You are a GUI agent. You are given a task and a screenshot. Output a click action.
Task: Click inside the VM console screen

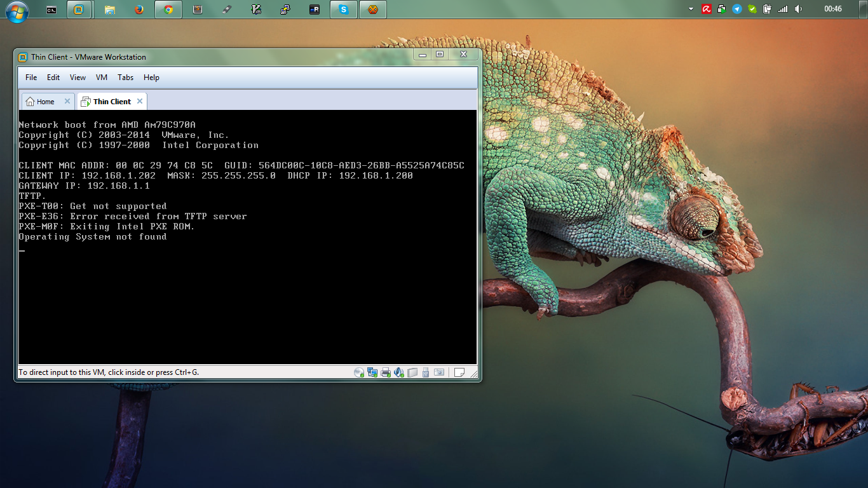[x=248, y=236]
